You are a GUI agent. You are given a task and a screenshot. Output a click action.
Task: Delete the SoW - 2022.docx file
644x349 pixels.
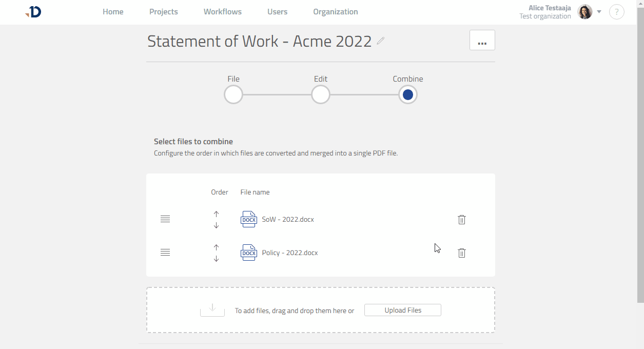pos(462,220)
